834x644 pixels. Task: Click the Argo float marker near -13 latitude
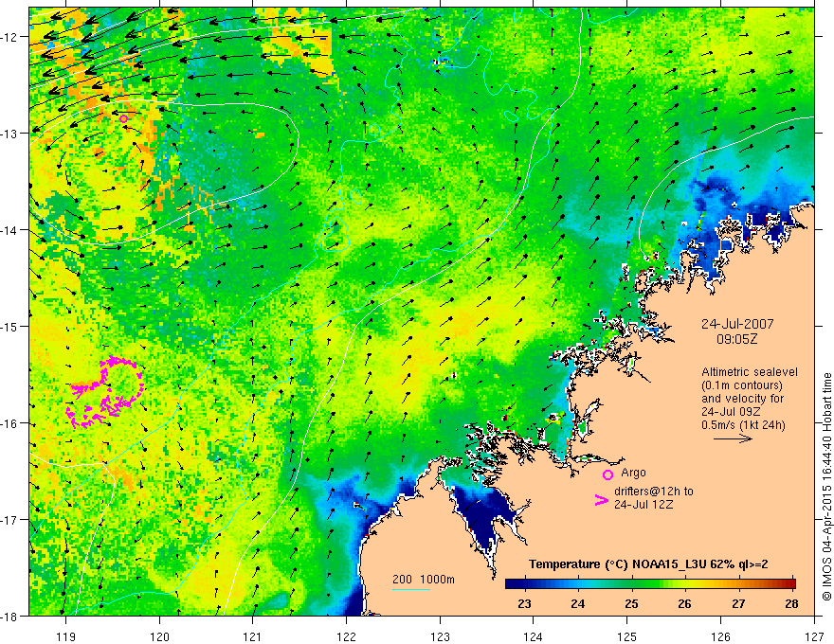(x=124, y=119)
